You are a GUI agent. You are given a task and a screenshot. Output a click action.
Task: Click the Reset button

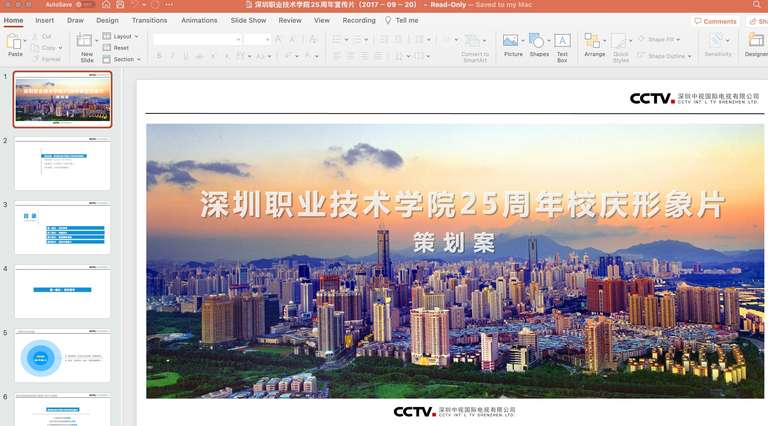(x=116, y=47)
